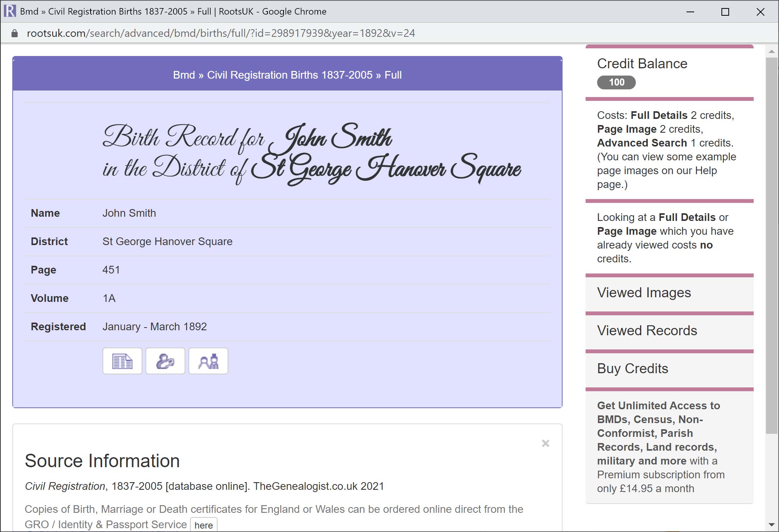The height and width of the screenshot is (532, 779).
Task: Click the 'Registered' field label
Action: pyautogui.click(x=58, y=327)
